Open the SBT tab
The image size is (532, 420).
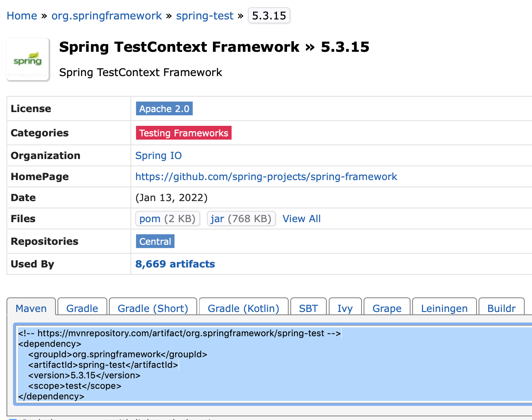click(x=309, y=308)
